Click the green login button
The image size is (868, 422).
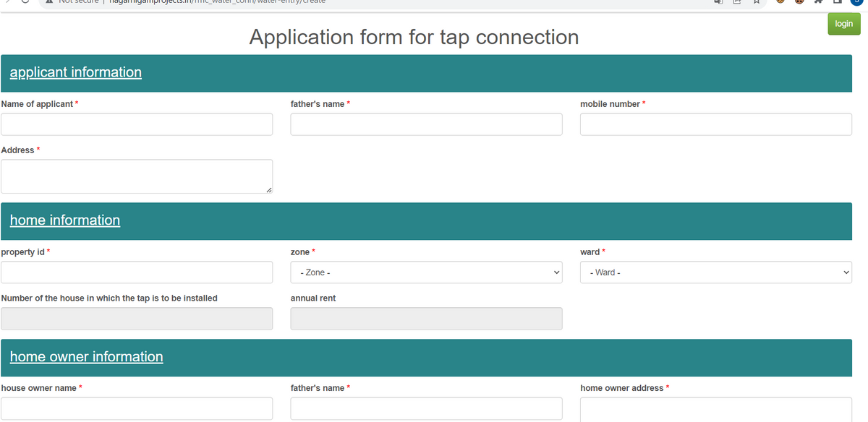tap(843, 24)
